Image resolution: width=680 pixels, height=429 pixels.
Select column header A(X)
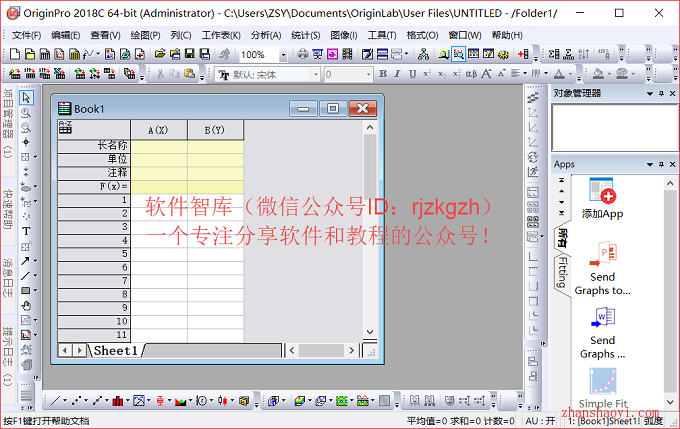click(159, 130)
